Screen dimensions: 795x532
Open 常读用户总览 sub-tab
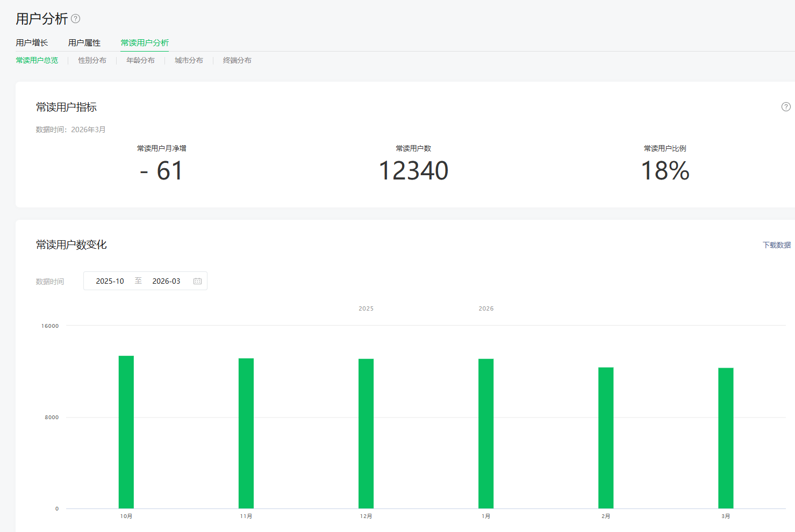(x=37, y=61)
